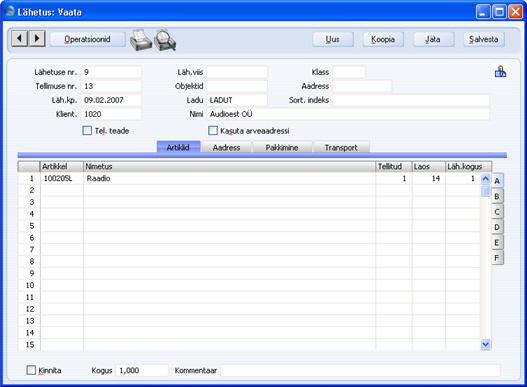This screenshot has height=387, width=527.
Task: Select flip E of the table
Action: 497,242
